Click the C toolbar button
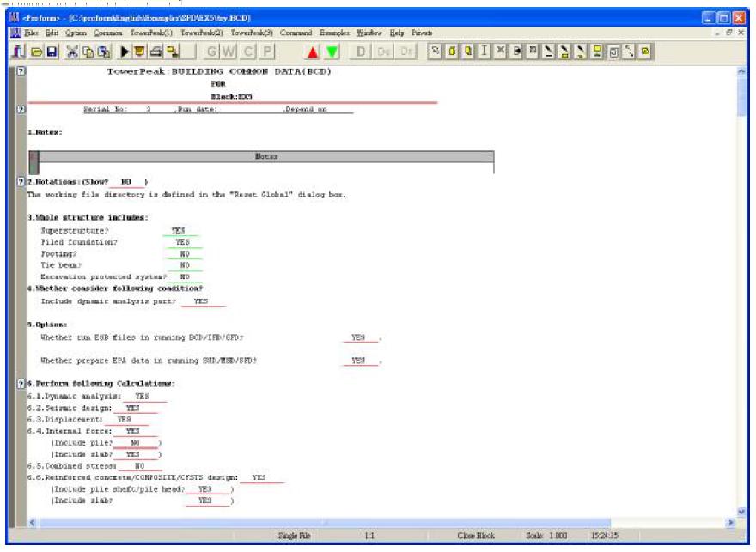Image resolution: width=756 pixels, height=552 pixels. [247, 52]
